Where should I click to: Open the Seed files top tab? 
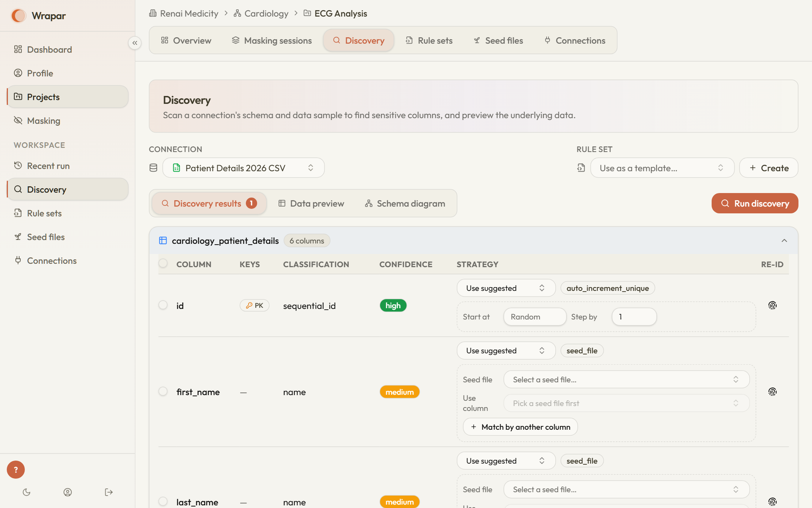pos(498,40)
